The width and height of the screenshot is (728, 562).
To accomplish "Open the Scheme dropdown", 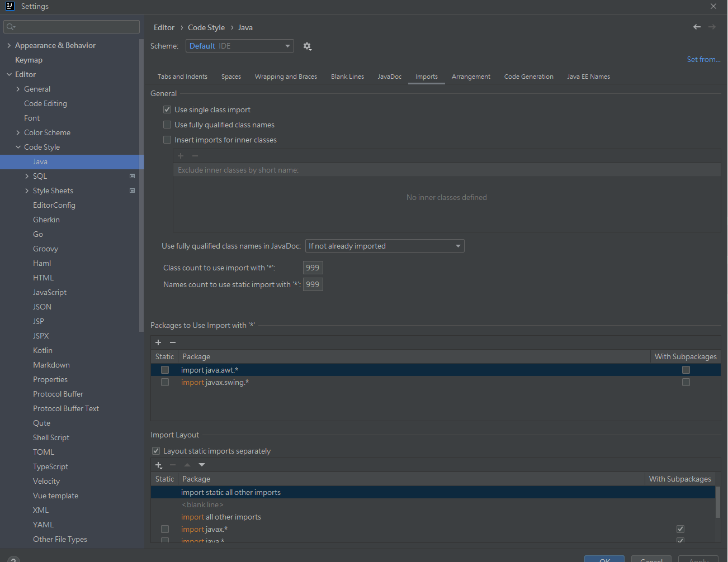I will 239,46.
